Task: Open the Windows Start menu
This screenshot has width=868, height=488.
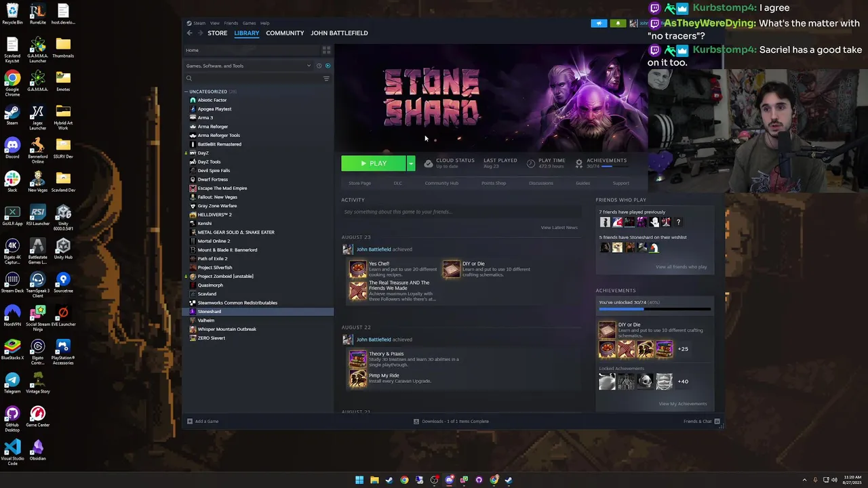Action: pyautogui.click(x=359, y=480)
